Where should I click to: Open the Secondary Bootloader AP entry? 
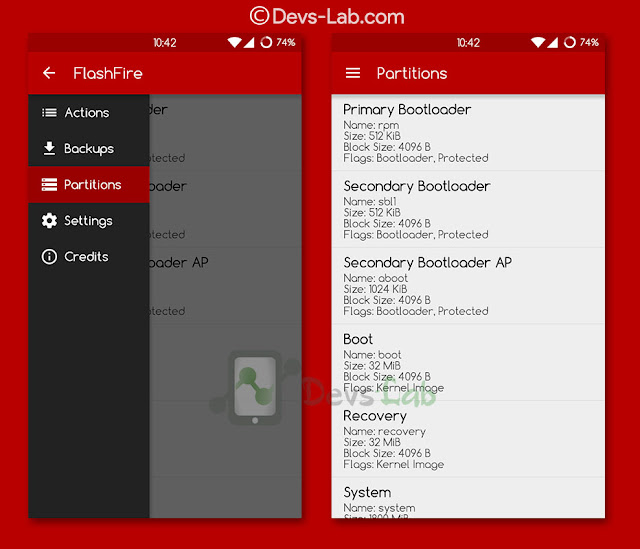[468, 286]
